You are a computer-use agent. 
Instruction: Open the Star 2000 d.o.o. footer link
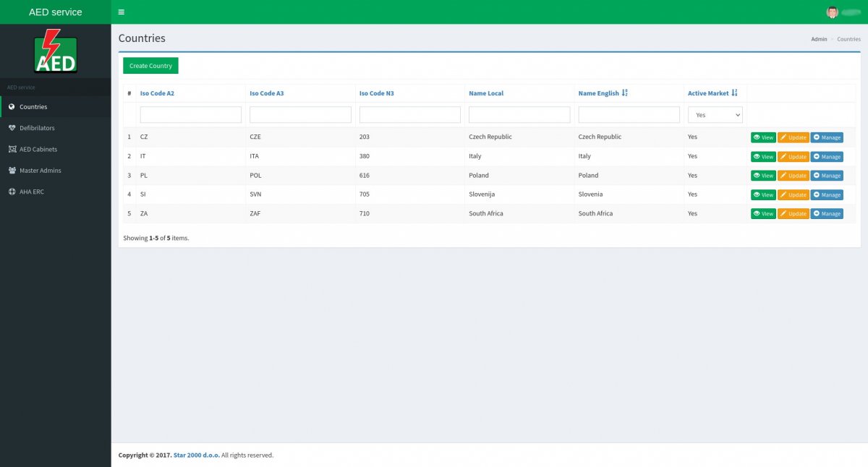(x=196, y=455)
